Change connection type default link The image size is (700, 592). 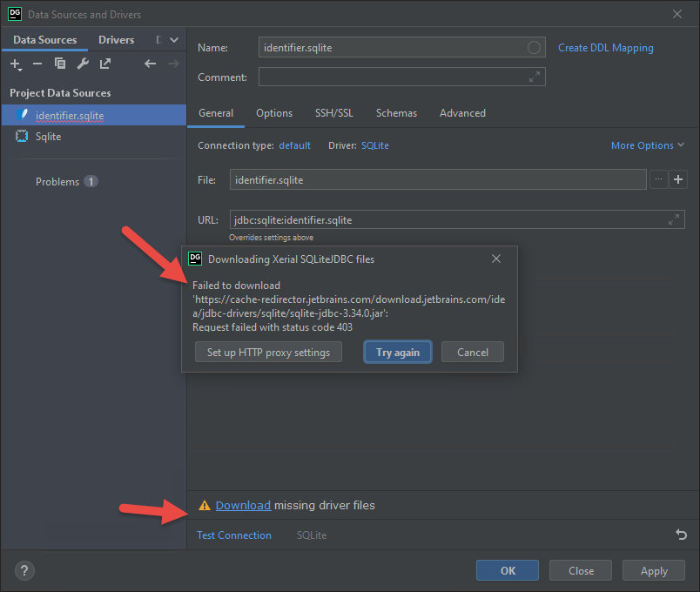click(x=294, y=145)
